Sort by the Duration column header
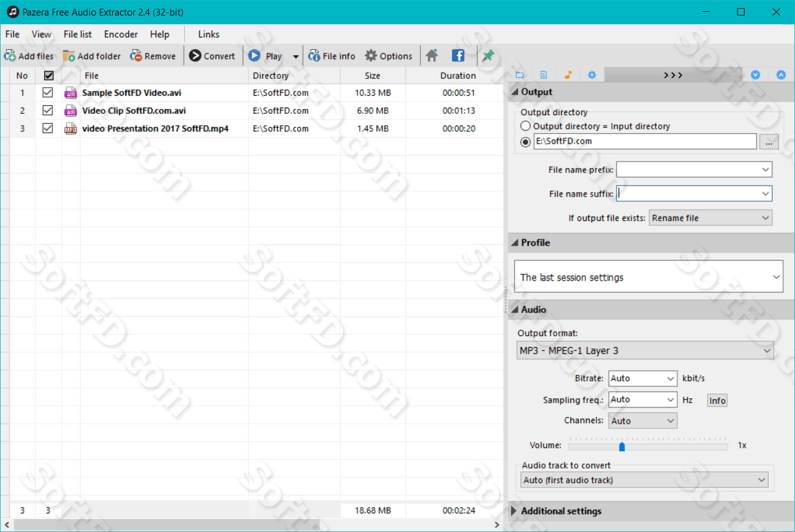Screen dimensions: 795x532 (458, 75)
